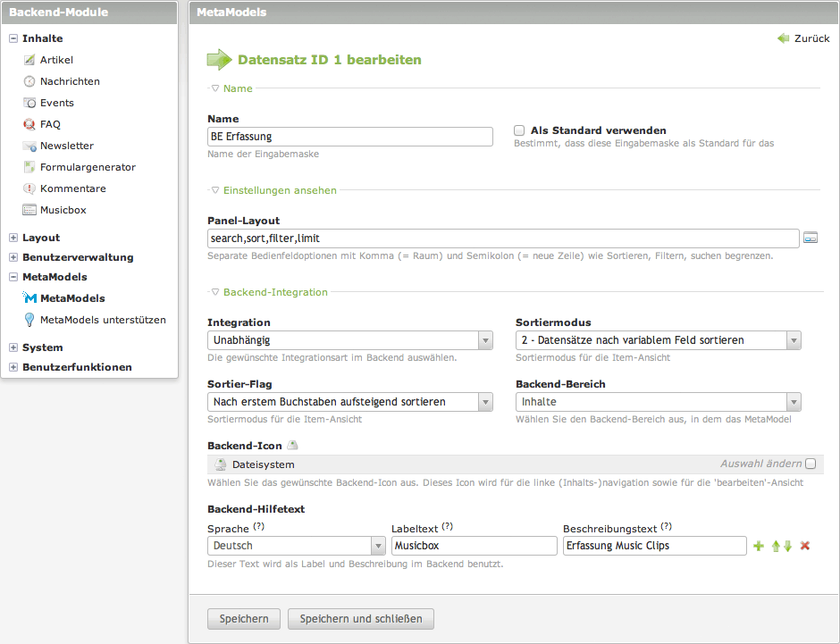Viewport: 840px width, 644px height.
Task: Enable the Als Standard verwenden checkbox
Action: (519, 130)
